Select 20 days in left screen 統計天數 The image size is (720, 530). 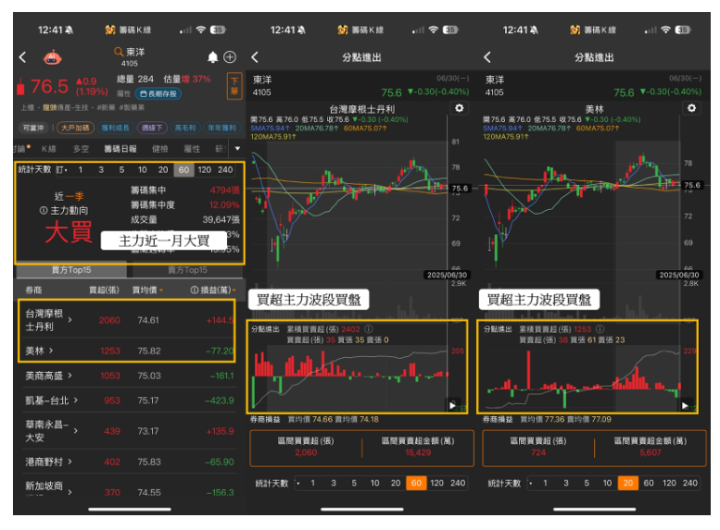point(163,170)
